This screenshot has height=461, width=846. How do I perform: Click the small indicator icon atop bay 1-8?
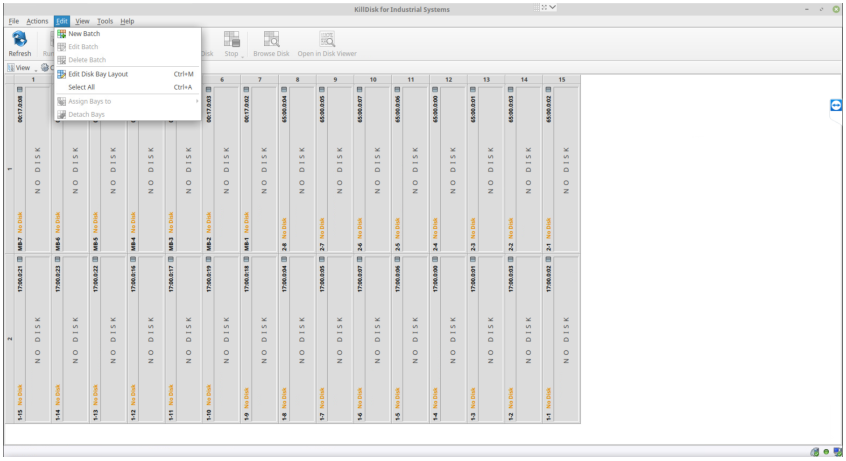pos(284,260)
